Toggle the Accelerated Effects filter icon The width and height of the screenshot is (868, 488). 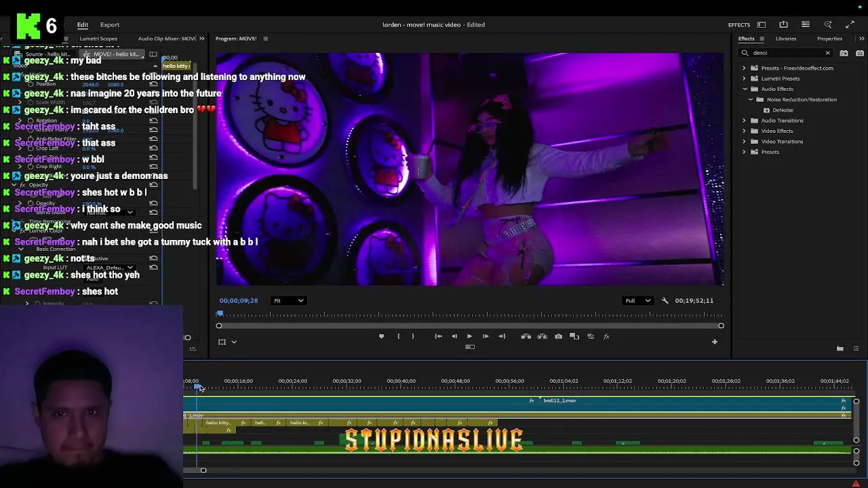tap(844, 53)
